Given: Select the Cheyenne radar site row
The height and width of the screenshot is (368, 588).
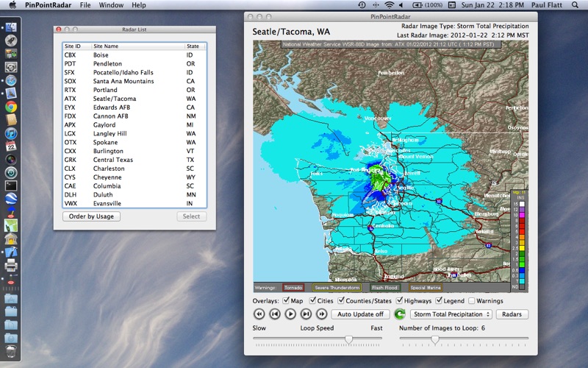Looking at the screenshot, I should 135,177.
